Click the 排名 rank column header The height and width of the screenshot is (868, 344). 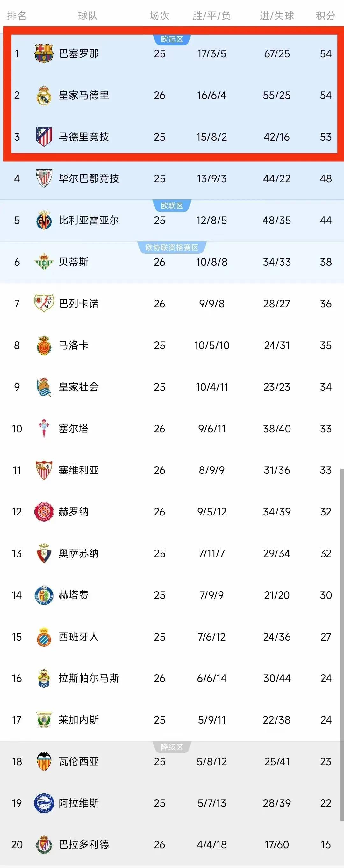tap(17, 16)
